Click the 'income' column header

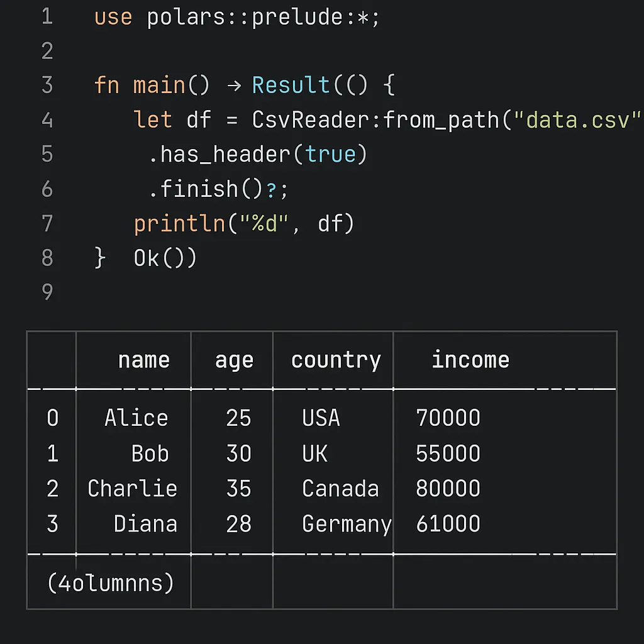pos(470,359)
